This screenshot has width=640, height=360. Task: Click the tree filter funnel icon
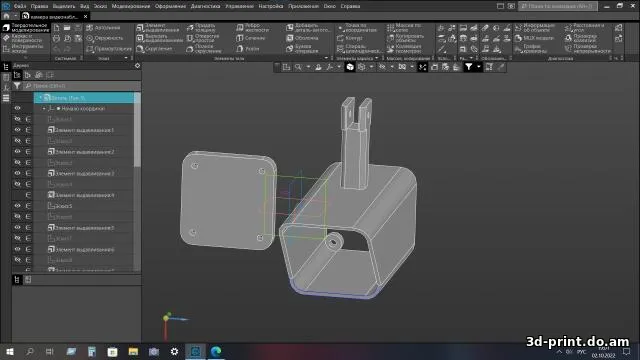tap(17, 86)
